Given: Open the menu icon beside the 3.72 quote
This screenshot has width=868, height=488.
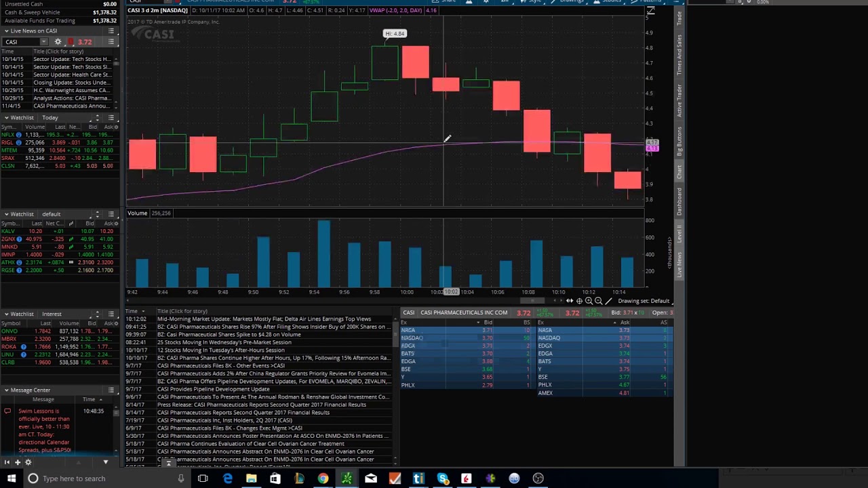Looking at the screenshot, I should [111, 42].
